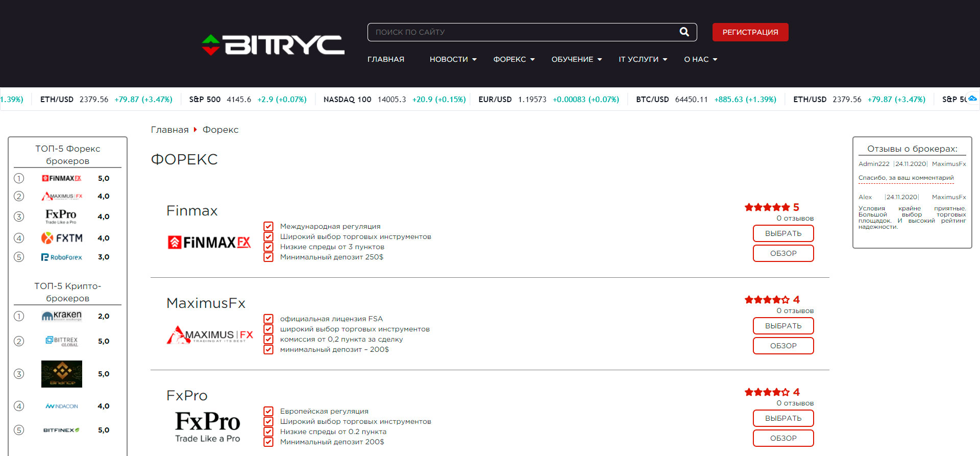The height and width of the screenshot is (456, 980).
Task: Click the large MAXIMUS FX logo in main list
Action: (x=210, y=335)
